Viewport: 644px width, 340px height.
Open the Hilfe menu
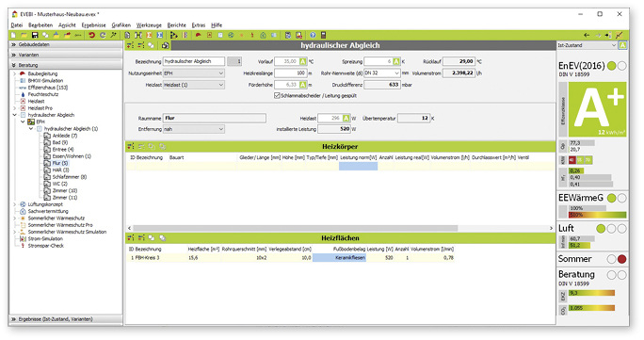coord(217,25)
